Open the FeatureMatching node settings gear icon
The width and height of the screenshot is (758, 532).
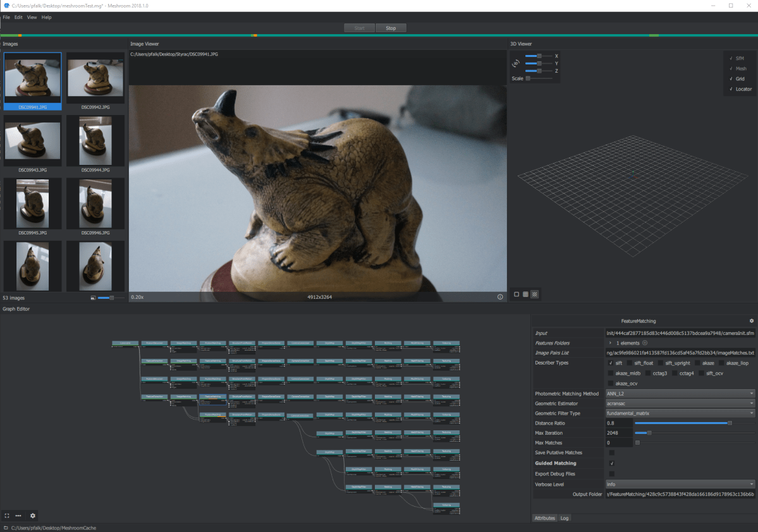[x=751, y=320]
